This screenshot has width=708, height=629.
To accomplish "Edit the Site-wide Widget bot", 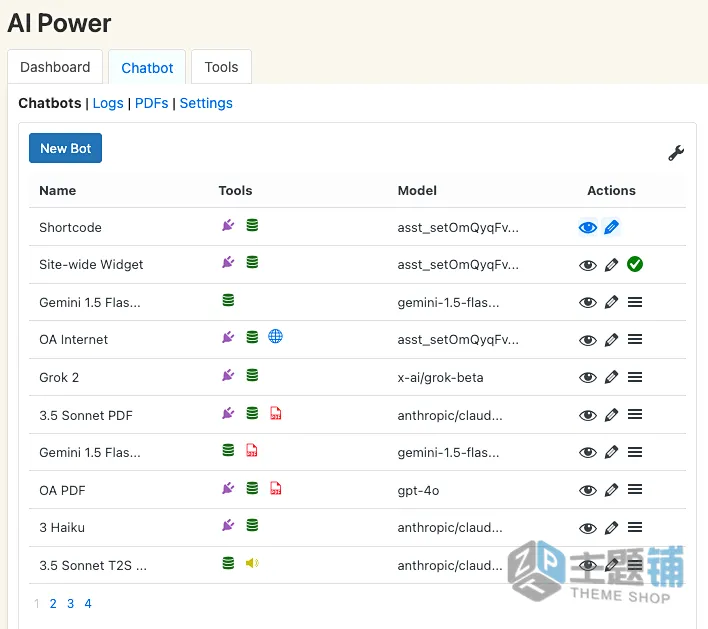I will click(611, 265).
